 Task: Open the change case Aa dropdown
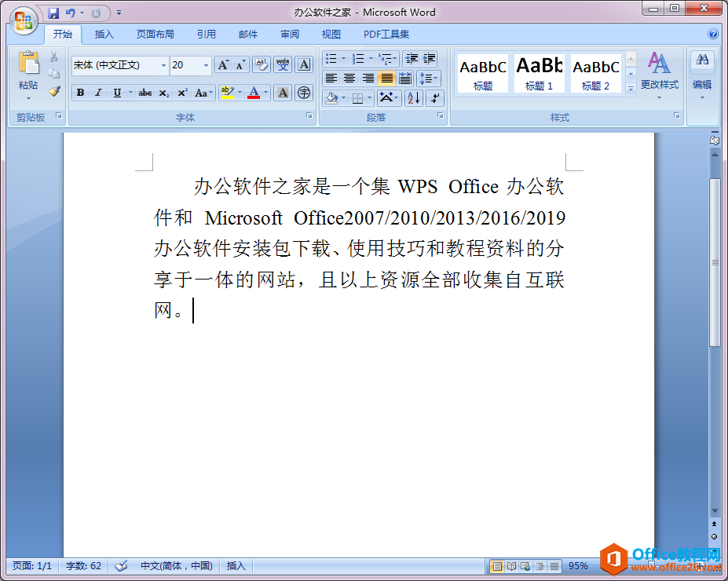(203, 93)
